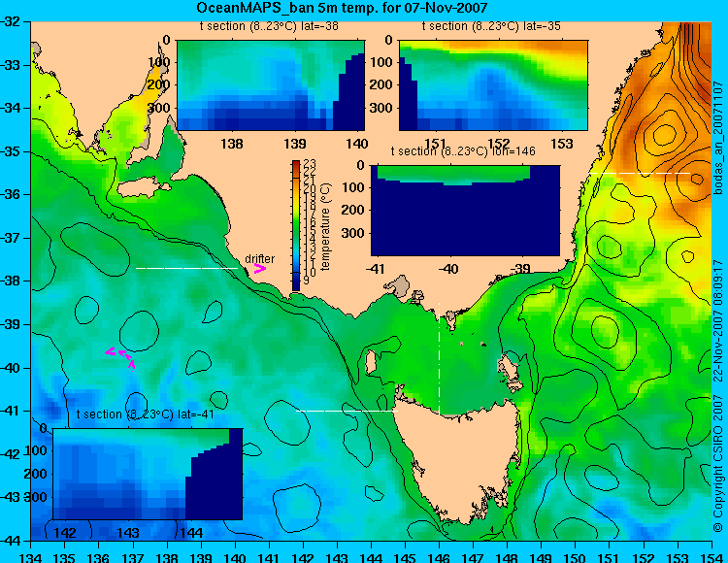Image resolution: width=728 pixels, height=563 pixels.
Task: Click the white dash-dot section line at longitude 146
Action: point(439,358)
